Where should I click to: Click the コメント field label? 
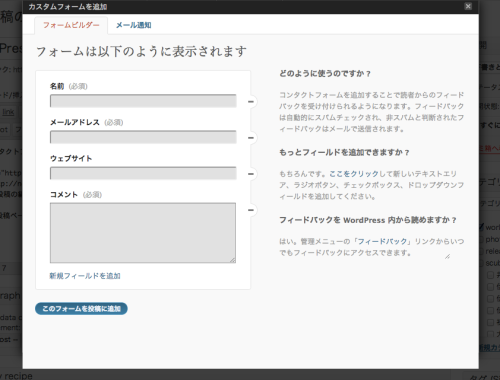tap(64, 194)
